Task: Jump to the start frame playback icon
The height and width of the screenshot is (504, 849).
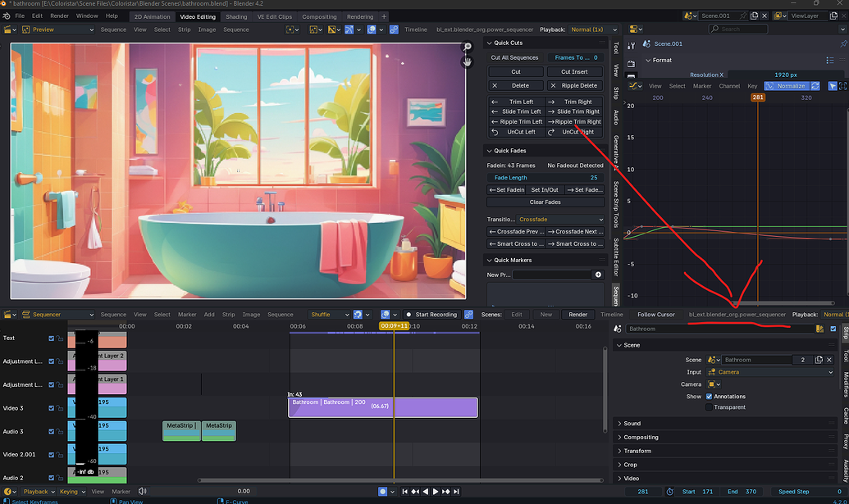Action: 405,492
